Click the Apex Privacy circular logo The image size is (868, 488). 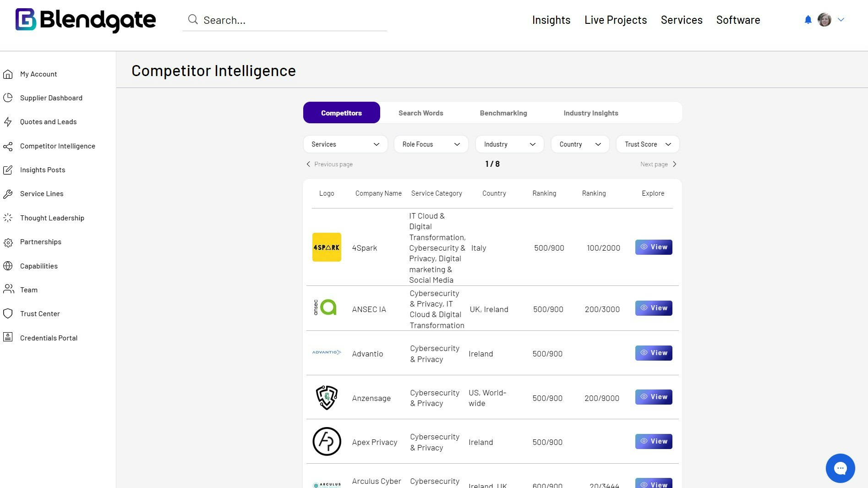tap(327, 441)
